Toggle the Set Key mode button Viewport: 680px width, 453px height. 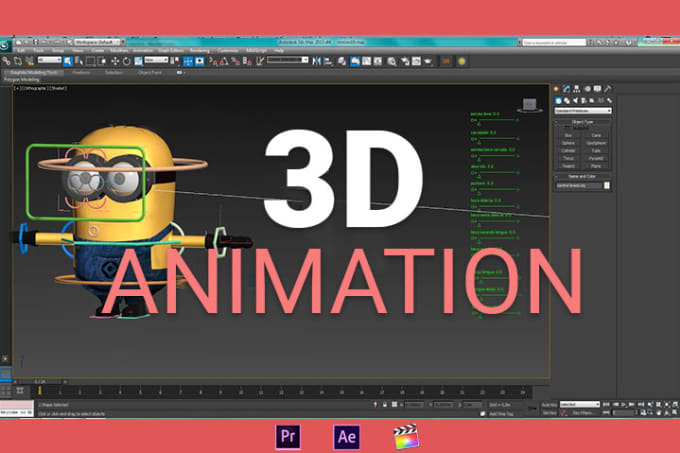[549, 413]
